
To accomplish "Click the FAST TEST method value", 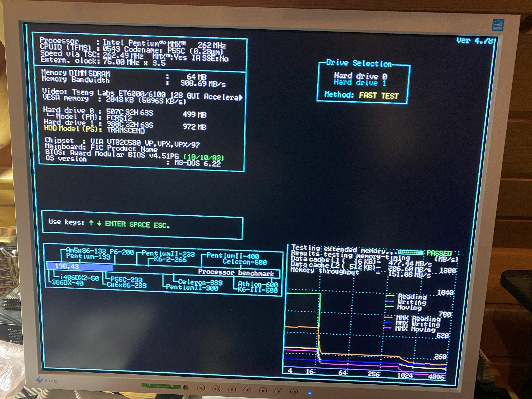I will (379, 96).
